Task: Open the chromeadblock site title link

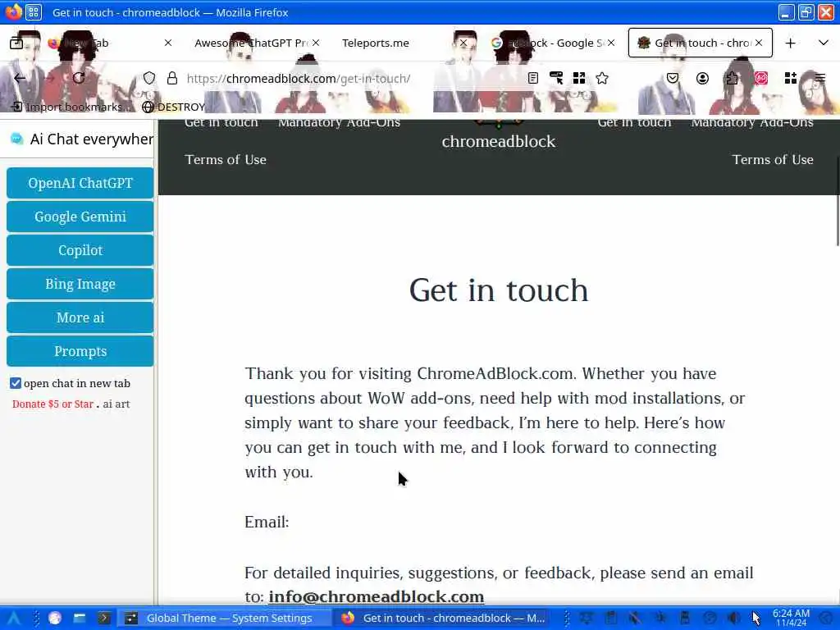Action: click(x=498, y=141)
